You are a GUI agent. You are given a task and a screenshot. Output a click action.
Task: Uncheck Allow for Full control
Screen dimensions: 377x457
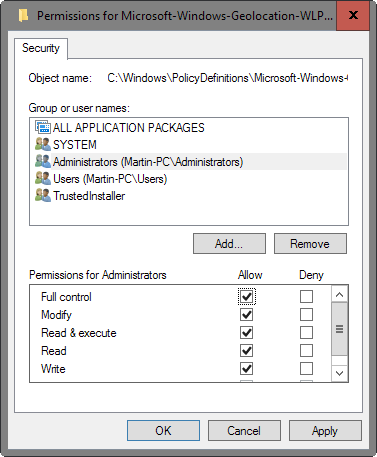point(246,296)
